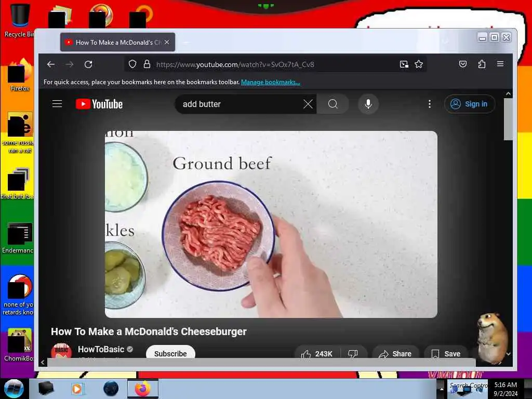The width and height of the screenshot is (532, 399).
Task: Open YouTube settings three-dot menu
Action: (430, 104)
